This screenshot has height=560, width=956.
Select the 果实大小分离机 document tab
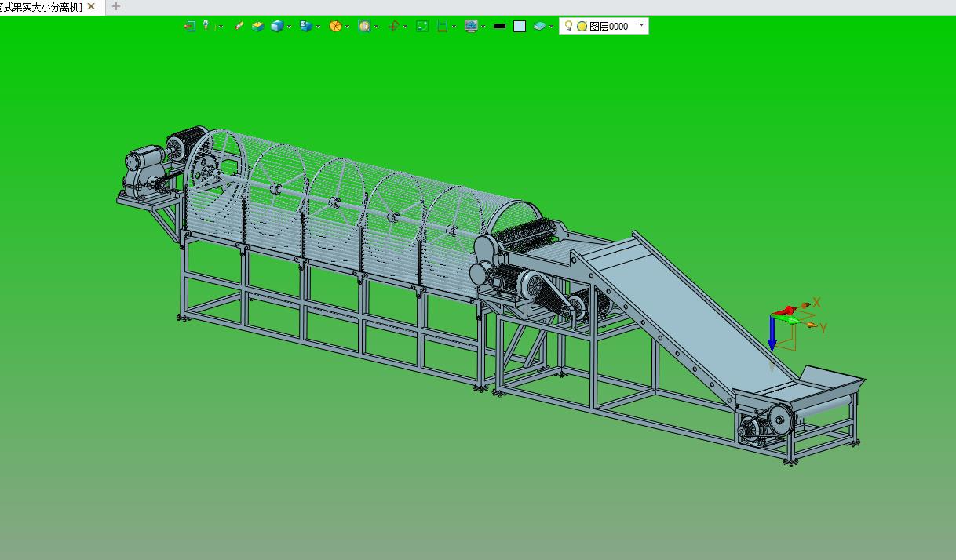click(x=41, y=6)
